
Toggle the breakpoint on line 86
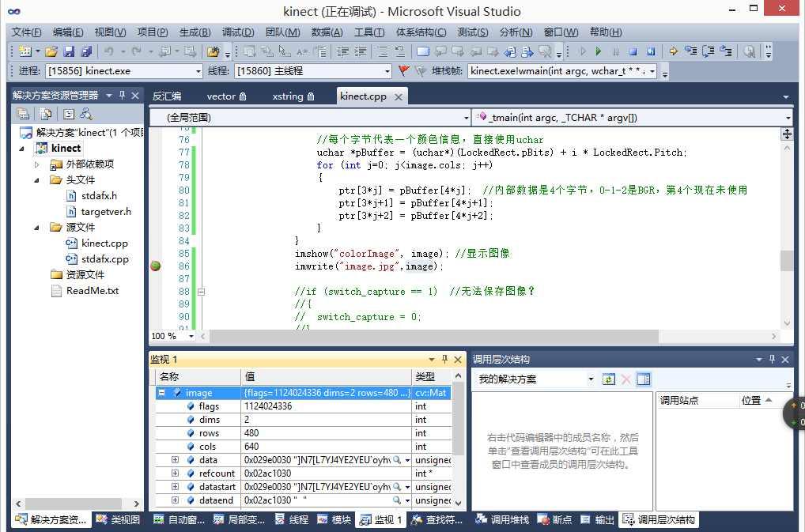tap(156, 266)
